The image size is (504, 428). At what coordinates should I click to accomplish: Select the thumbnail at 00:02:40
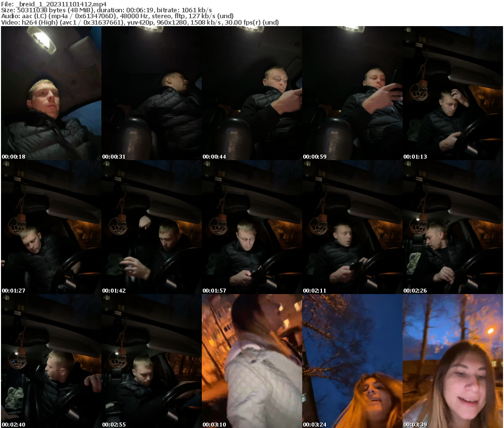tap(50, 362)
